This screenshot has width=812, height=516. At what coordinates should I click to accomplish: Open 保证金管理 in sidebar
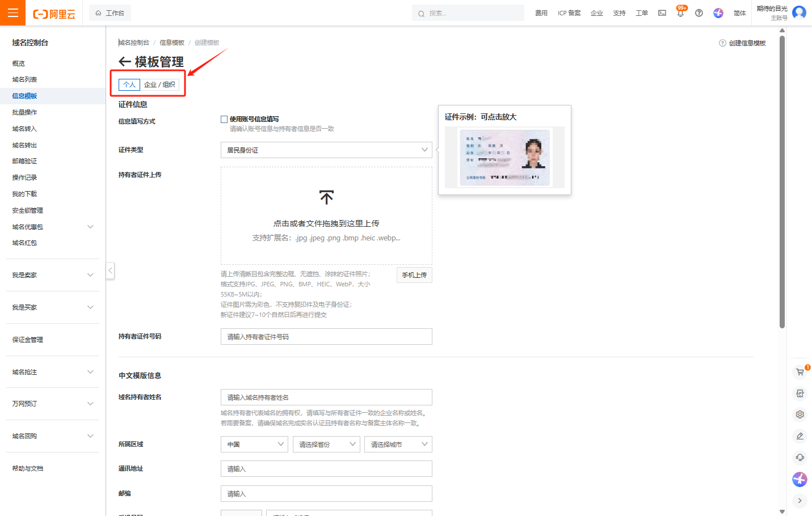click(27, 340)
